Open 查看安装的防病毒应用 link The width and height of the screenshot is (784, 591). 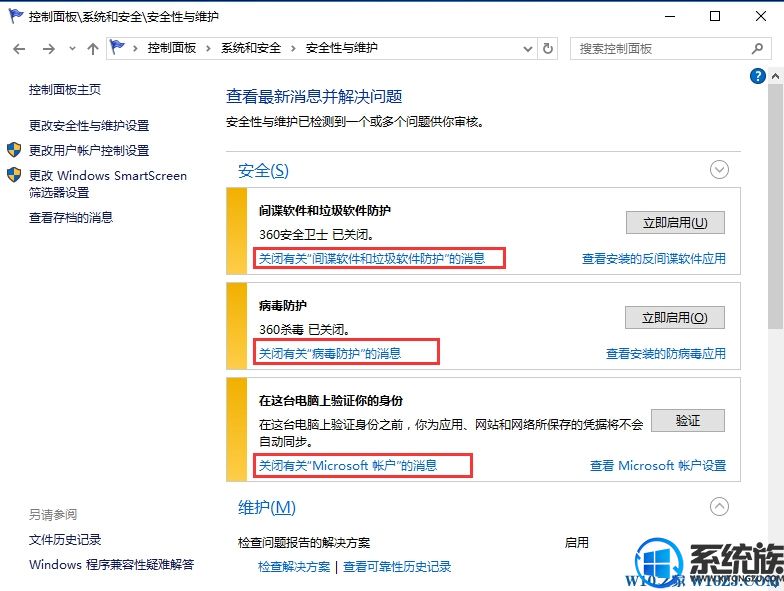click(x=666, y=354)
